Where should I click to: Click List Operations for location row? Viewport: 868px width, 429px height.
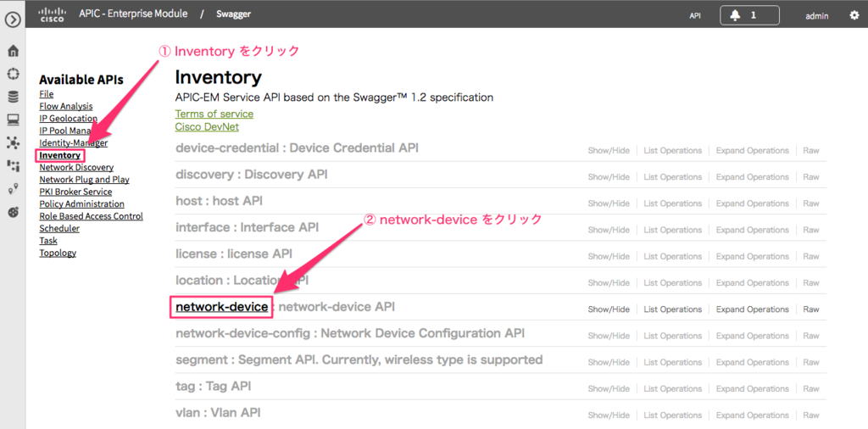pyautogui.click(x=672, y=283)
